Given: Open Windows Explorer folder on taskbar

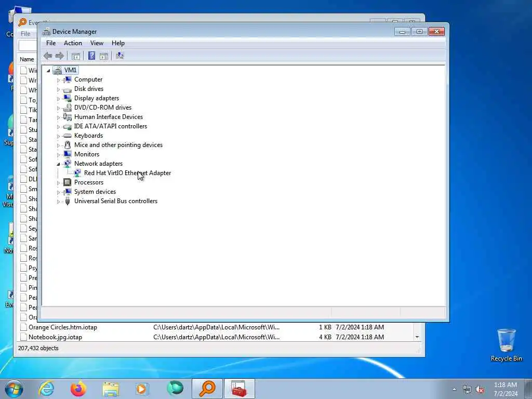Looking at the screenshot, I should pos(111,389).
